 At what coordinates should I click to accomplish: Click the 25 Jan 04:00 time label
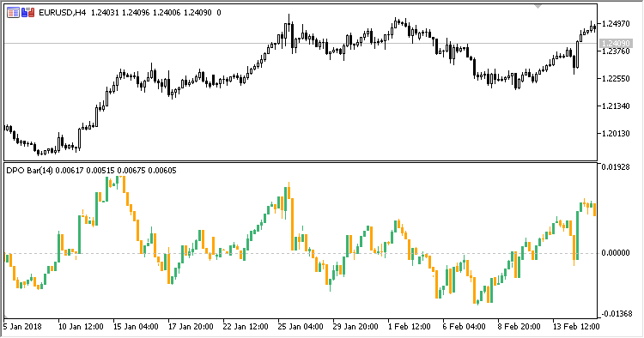click(301, 327)
